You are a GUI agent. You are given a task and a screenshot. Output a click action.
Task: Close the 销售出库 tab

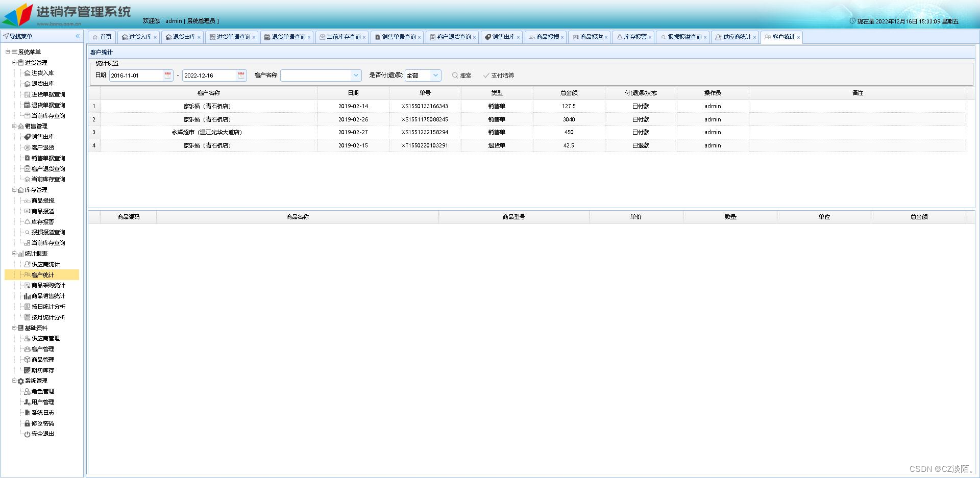(x=518, y=37)
